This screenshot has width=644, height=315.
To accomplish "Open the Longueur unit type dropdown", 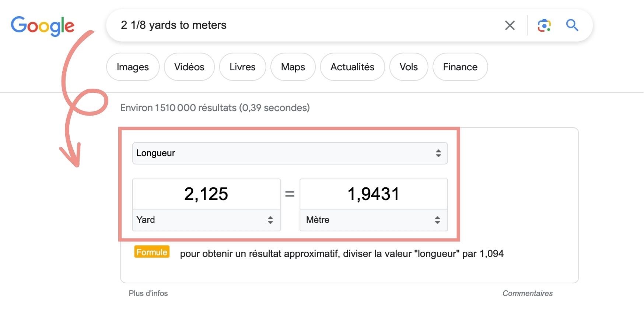I will tap(290, 153).
